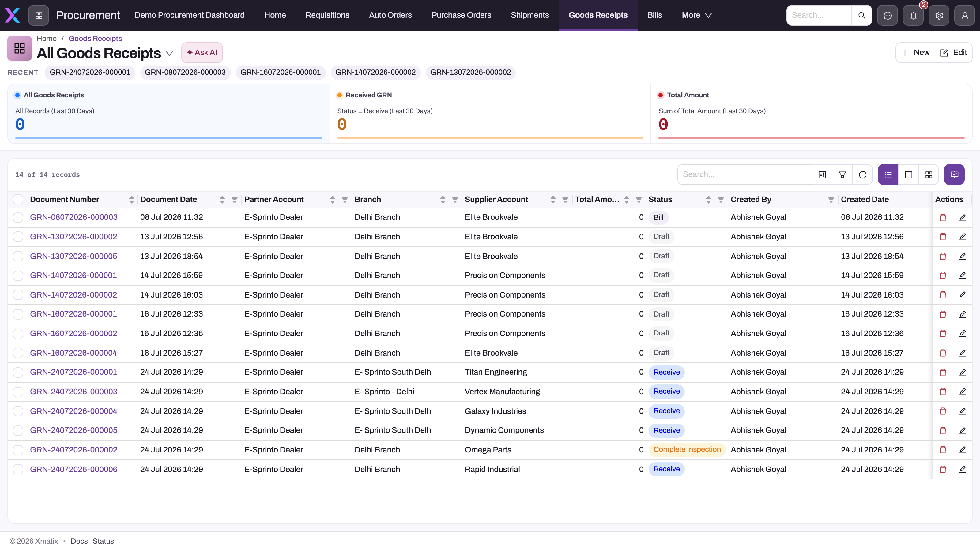This screenshot has height=551, width=980.
Task: Edit GRN-13072026-000002 row
Action: pyautogui.click(x=963, y=237)
